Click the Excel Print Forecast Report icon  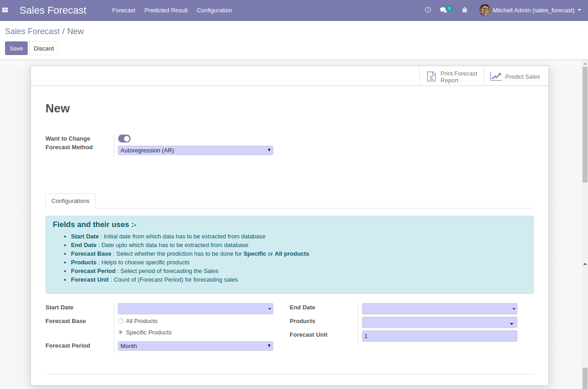pyautogui.click(x=431, y=76)
